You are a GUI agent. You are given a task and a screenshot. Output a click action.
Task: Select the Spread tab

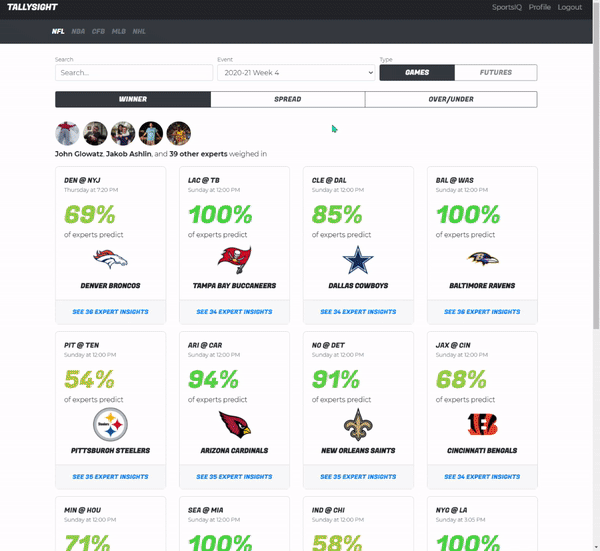[288, 99]
